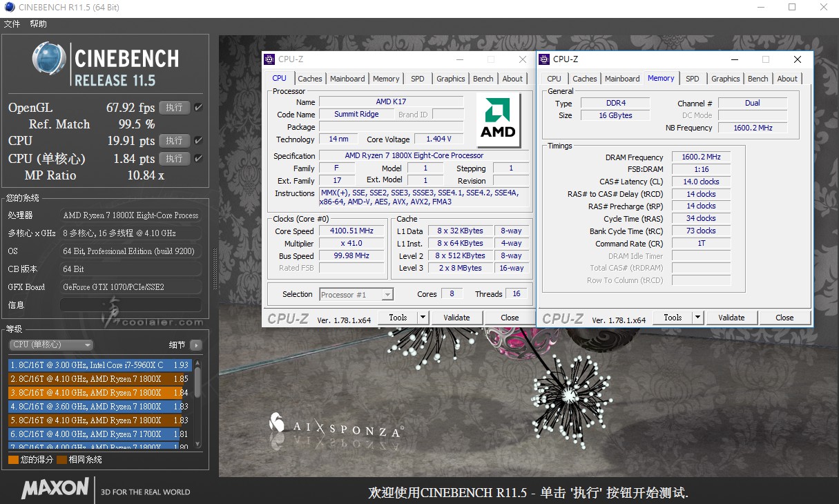Select ranking row 2 scoring 1.85
The height and width of the screenshot is (504, 839).
point(100,379)
